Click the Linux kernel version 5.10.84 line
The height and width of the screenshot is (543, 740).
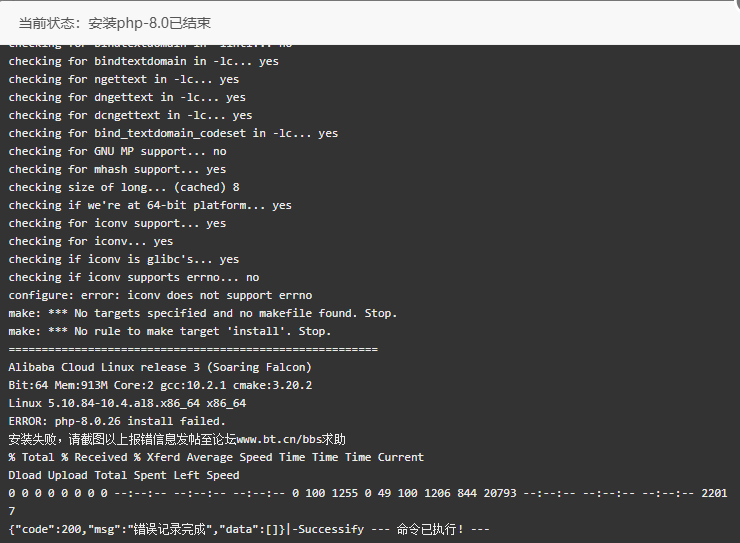coord(127,403)
